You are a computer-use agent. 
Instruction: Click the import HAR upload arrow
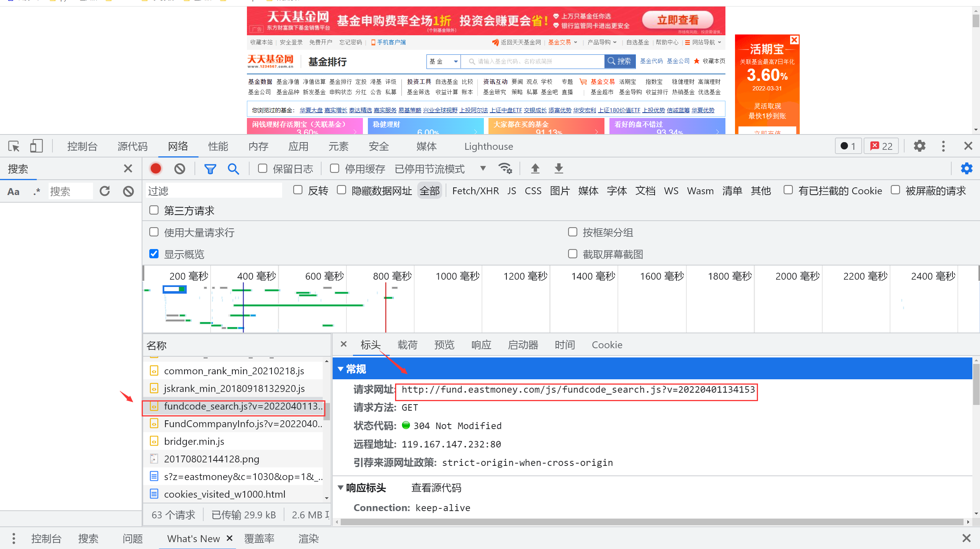click(535, 169)
